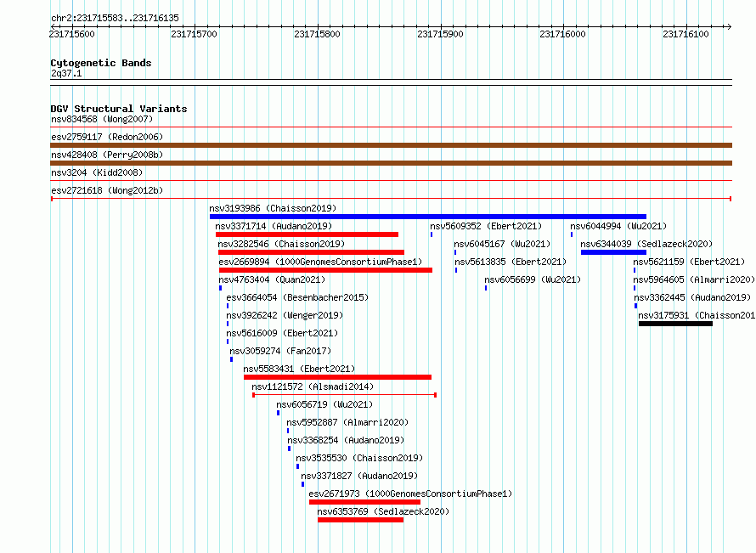Open nsv6353769 (Sedlazeck2020) variant label
This screenshot has height=553, width=756.
coord(383,511)
